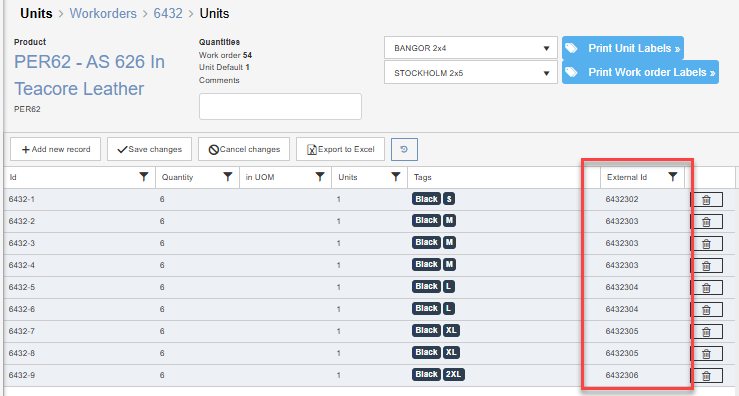Open filter on the Units column
739x396 pixels.
tap(396, 177)
